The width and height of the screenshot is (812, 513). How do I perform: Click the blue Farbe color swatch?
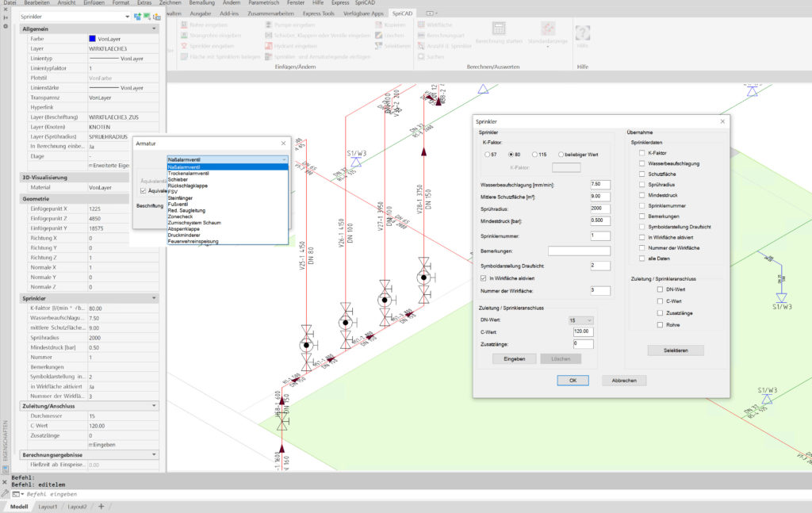click(x=93, y=38)
